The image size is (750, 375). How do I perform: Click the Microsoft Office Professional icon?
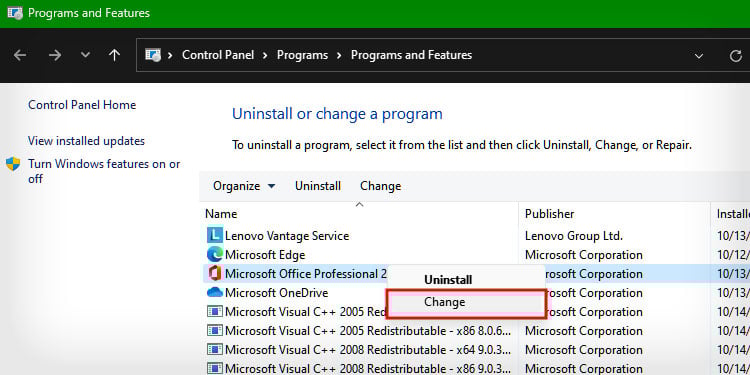[215, 274]
